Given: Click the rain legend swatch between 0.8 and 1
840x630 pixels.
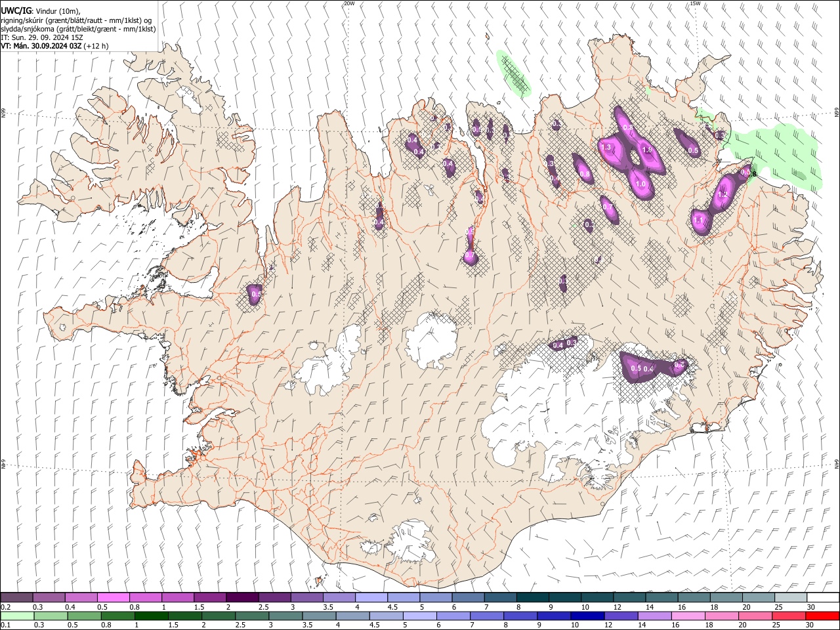Looking at the screenshot, I should [x=117, y=616].
